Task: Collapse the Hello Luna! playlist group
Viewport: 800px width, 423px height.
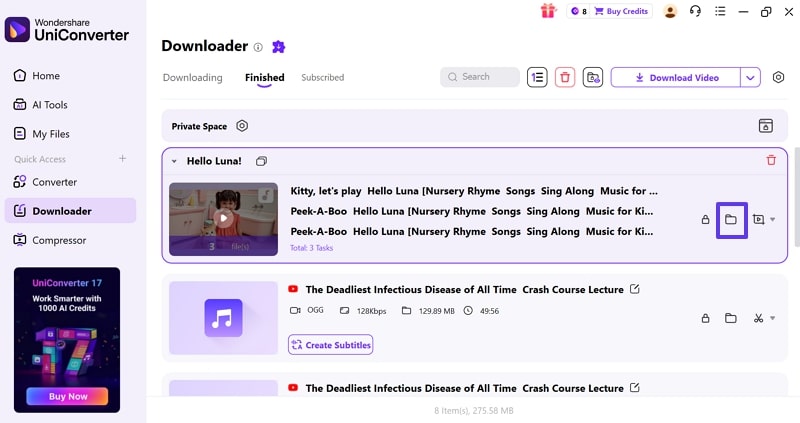Action: point(174,161)
